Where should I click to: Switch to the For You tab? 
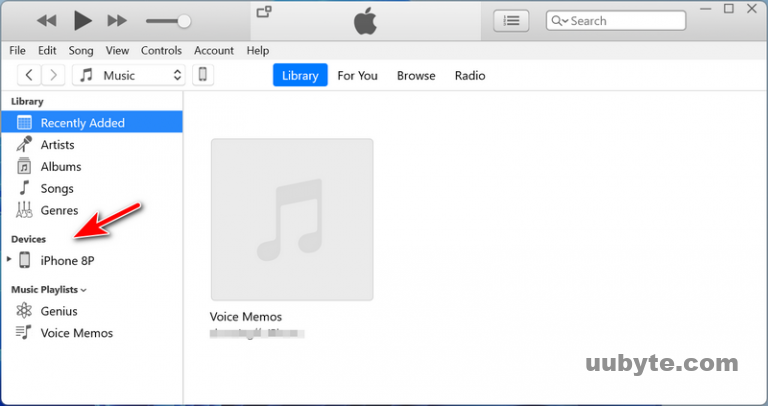[357, 75]
